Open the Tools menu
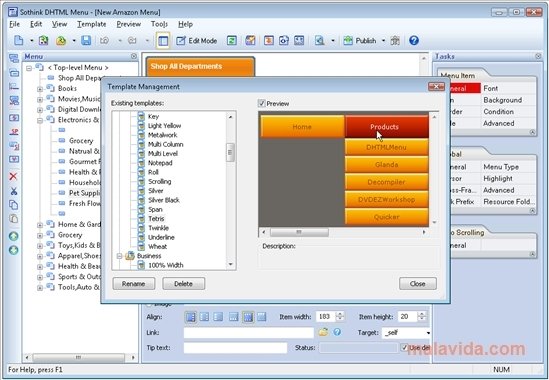 tap(159, 24)
